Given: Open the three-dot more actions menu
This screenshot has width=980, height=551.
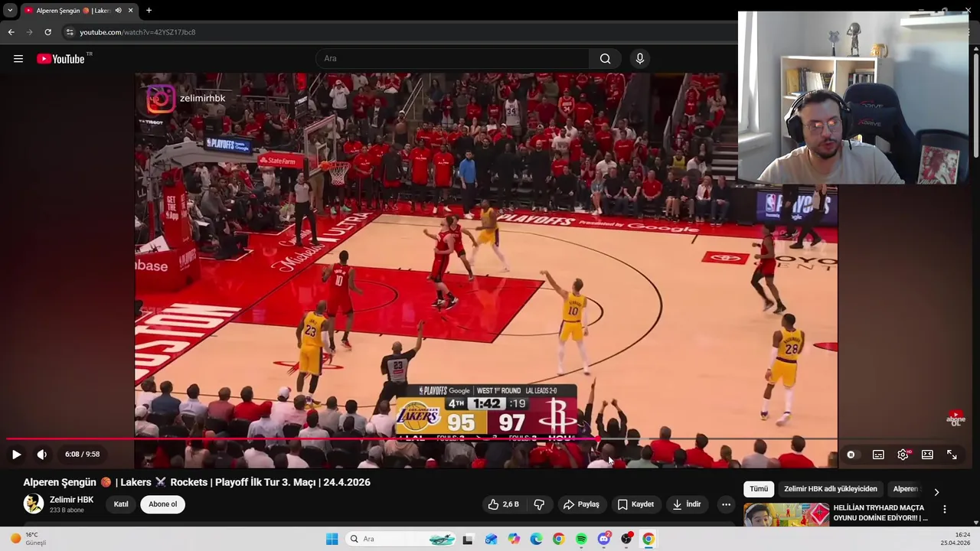Looking at the screenshot, I should (726, 504).
